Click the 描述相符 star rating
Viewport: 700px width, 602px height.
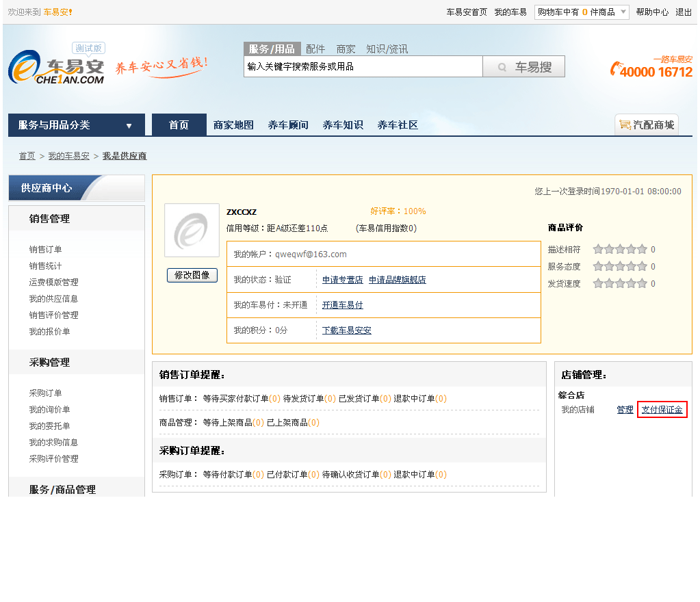pyautogui.click(x=620, y=250)
